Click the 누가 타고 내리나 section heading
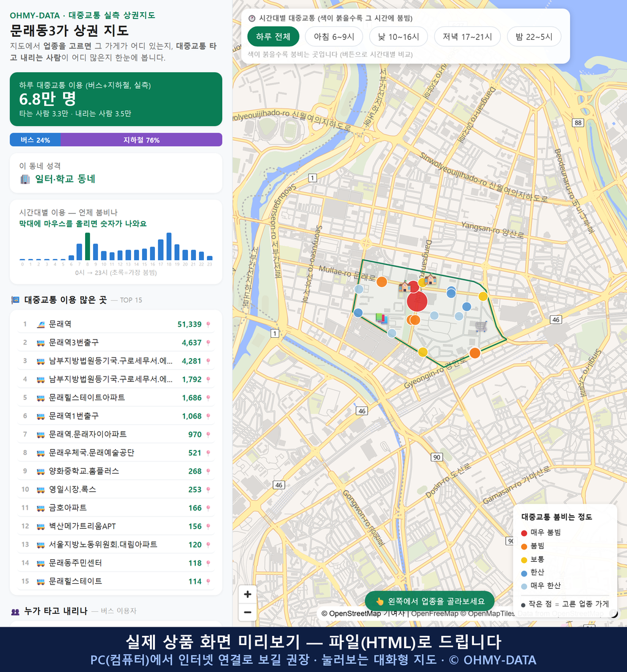The height and width of the screenshot is (672, 627). pos(56,611)
